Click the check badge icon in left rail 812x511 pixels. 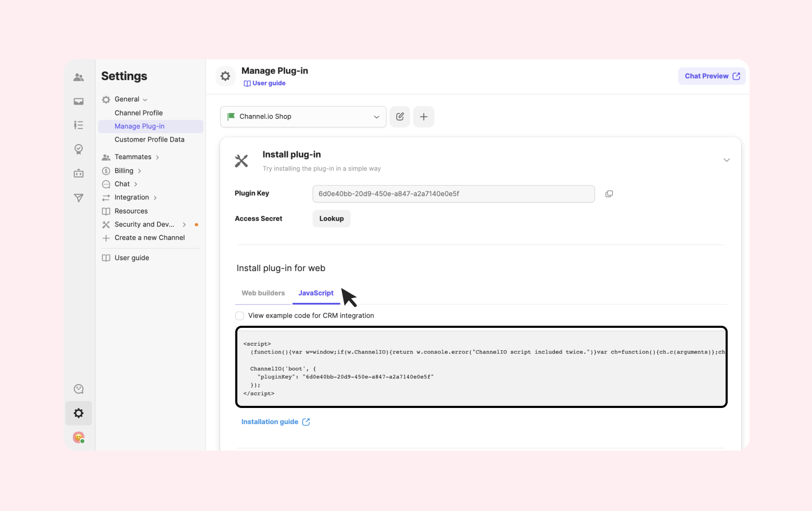click(79, 149)
